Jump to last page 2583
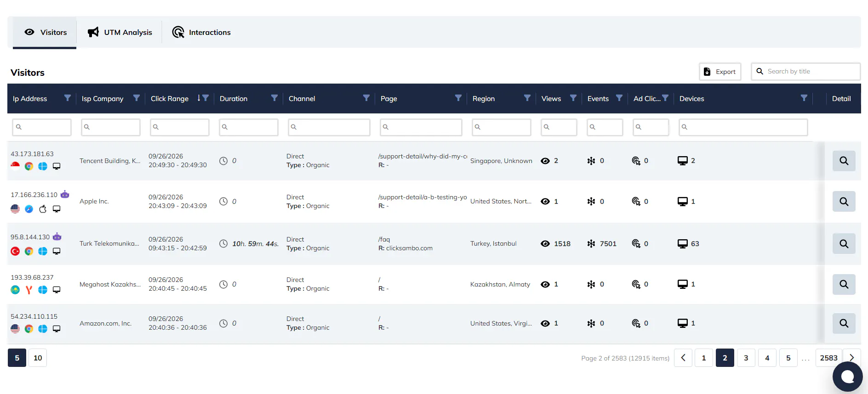868x394 pixels. (828, 358)
